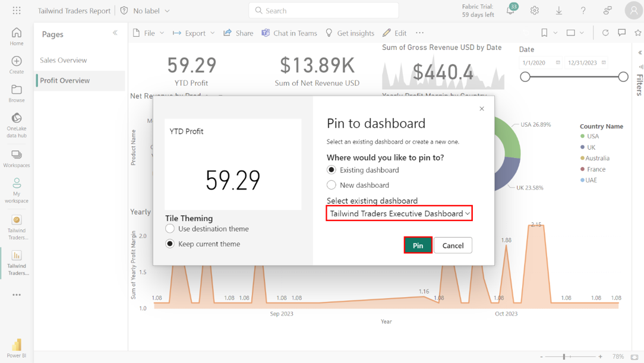Click the download arrow icon in header
Screen dimensions: 644x363
click(x=559, y=11)
